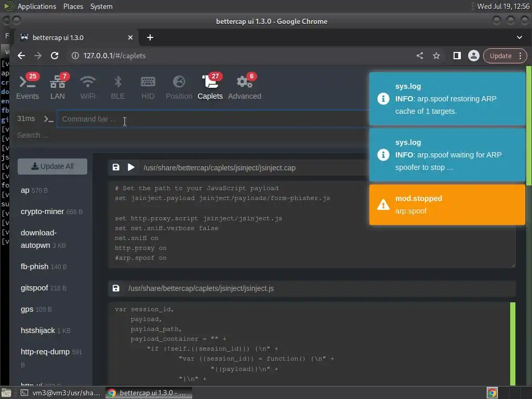The image size is (532, 399).
Task: Click the page vertical green scrollbar
Action: click(528, 126)
